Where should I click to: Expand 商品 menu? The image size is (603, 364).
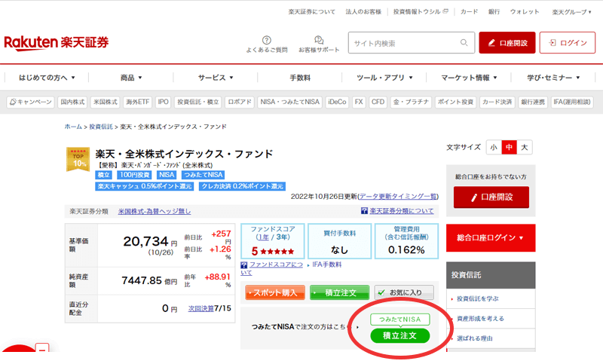131,78
